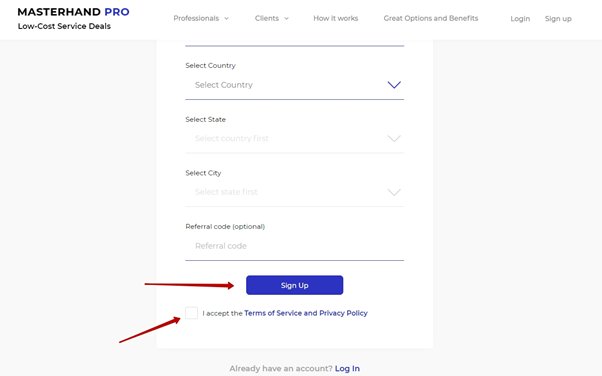
Task: Open Great Options and Benefits page
Action: (431, 18)
